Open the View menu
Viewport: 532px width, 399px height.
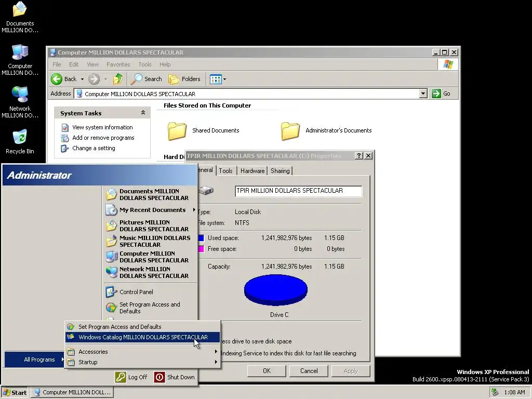tap(92, 64)
